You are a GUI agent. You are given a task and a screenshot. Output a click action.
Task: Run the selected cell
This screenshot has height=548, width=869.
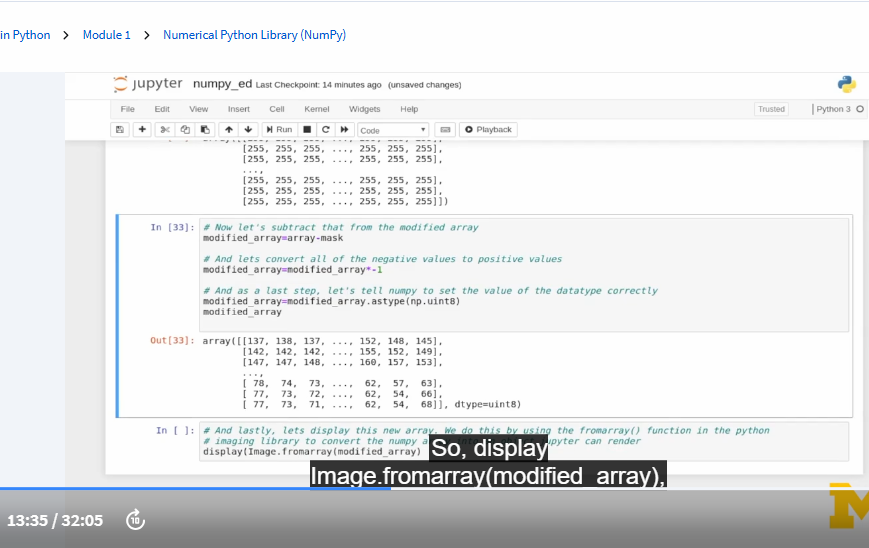279,130
